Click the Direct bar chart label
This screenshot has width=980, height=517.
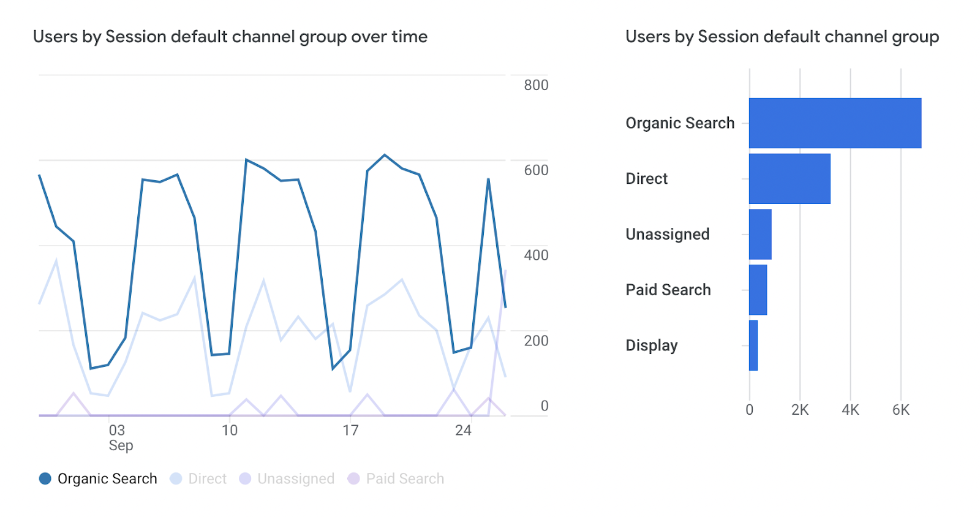pyautogui.click(x=646, y=179)
